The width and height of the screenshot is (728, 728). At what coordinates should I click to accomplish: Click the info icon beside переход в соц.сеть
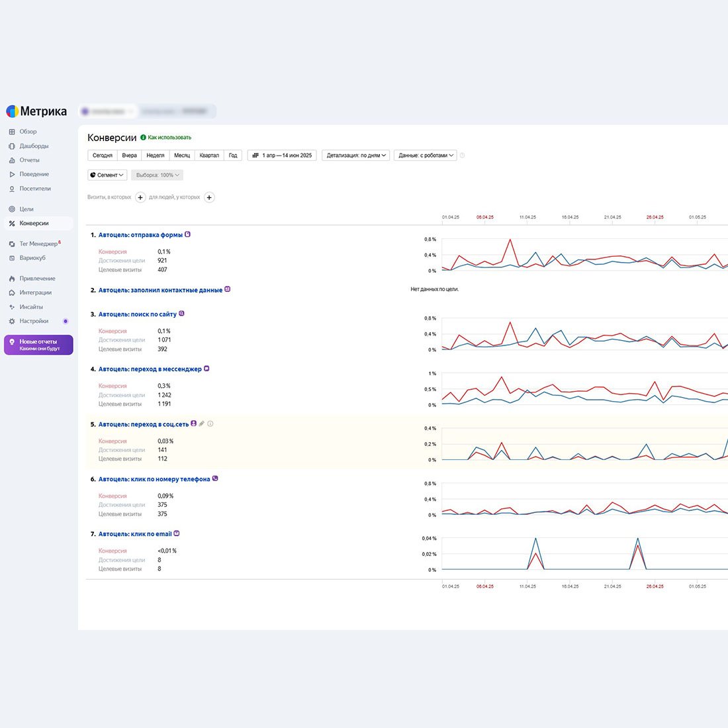point(210,424)
